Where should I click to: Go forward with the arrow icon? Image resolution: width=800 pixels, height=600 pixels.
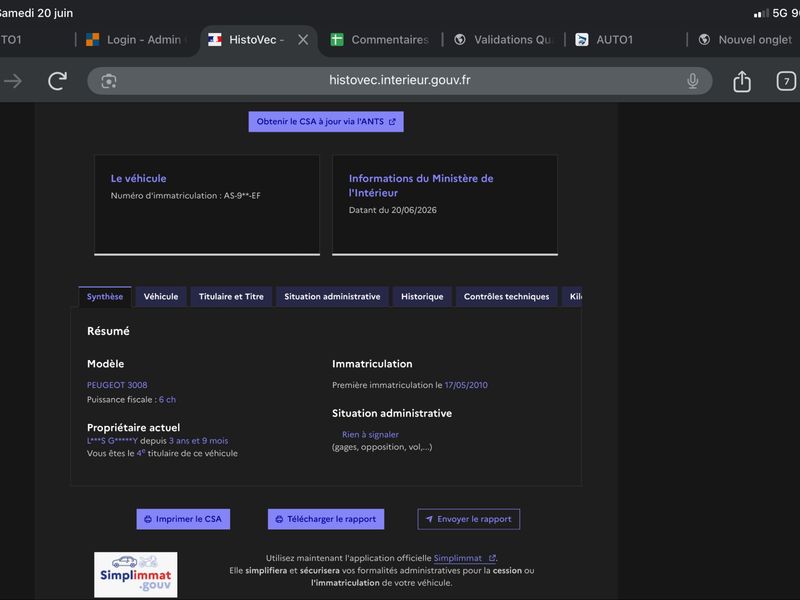click(x=13, y=81)
